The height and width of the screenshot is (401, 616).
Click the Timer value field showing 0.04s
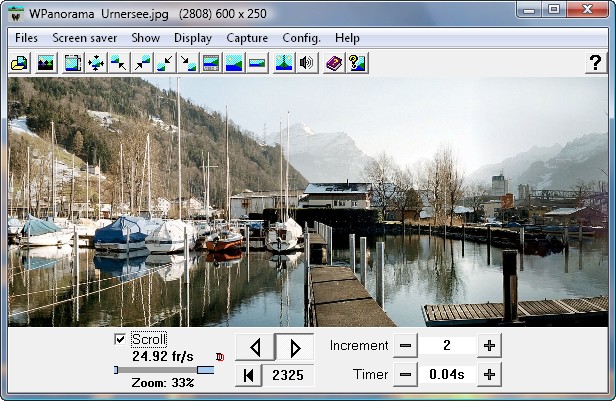point(447,375)
